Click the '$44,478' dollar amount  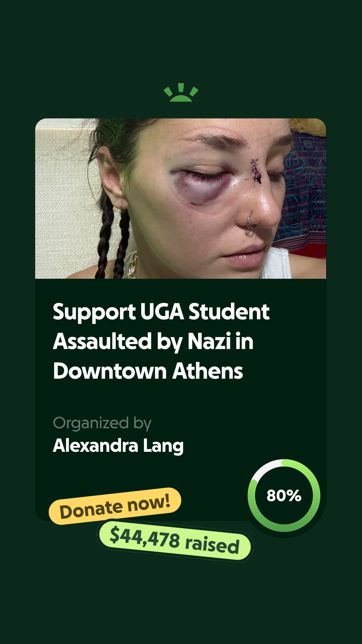click(144, 537)
